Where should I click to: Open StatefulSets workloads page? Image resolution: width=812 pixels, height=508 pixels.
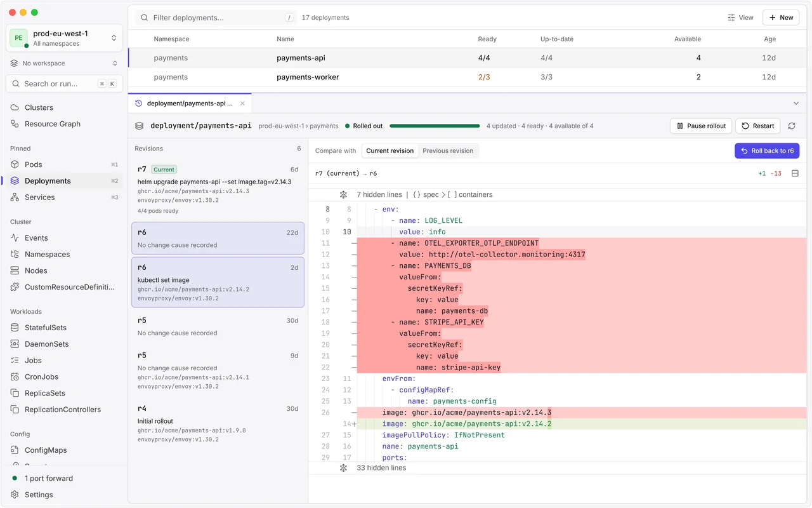click(63, 328)
